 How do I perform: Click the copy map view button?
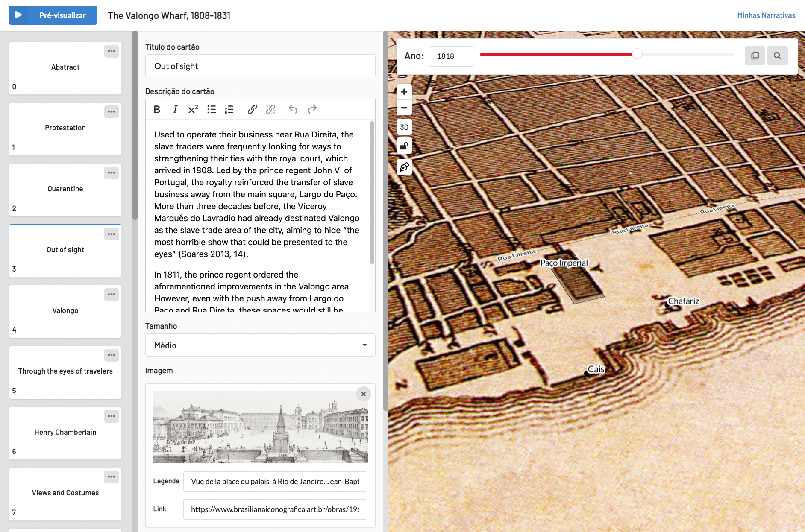pyautogui.click(x=755, y=56)
